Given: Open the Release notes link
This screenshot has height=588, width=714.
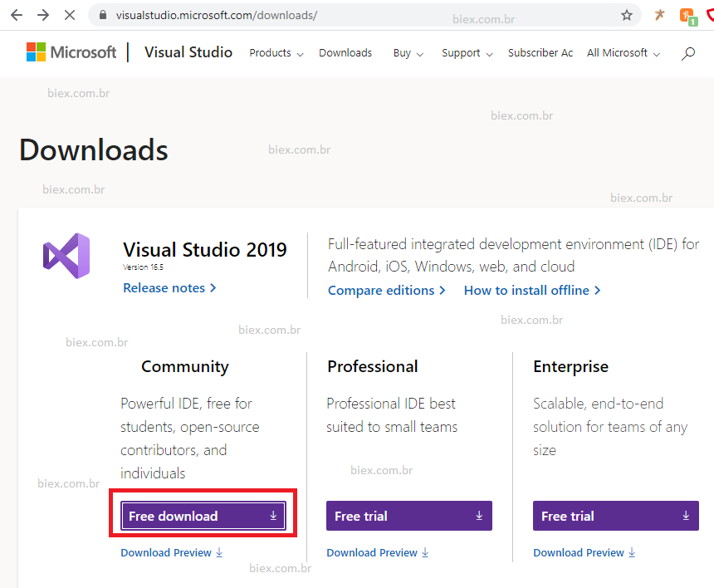Looking at the screenshot, I should pyautogui.click(x=170, y=288).
